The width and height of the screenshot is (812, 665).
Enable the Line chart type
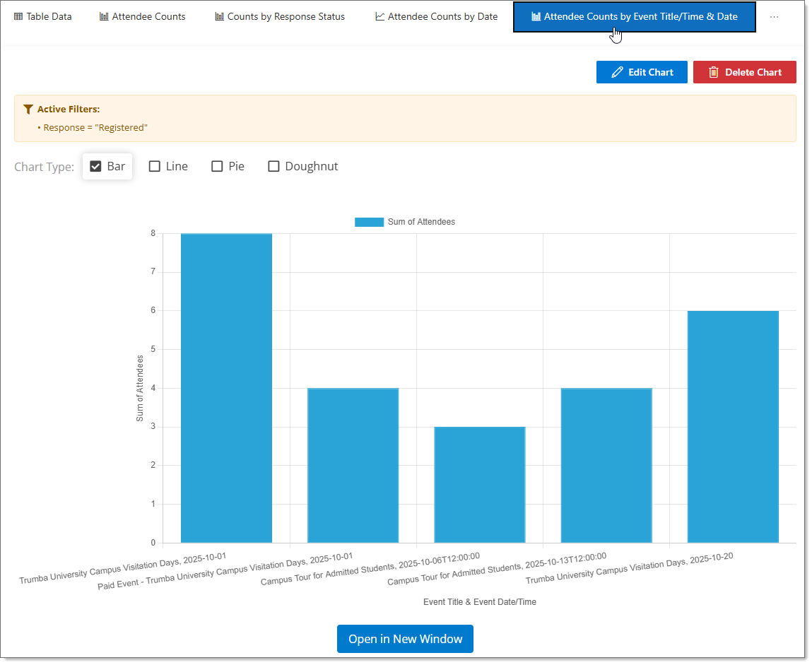pos(154,165)
